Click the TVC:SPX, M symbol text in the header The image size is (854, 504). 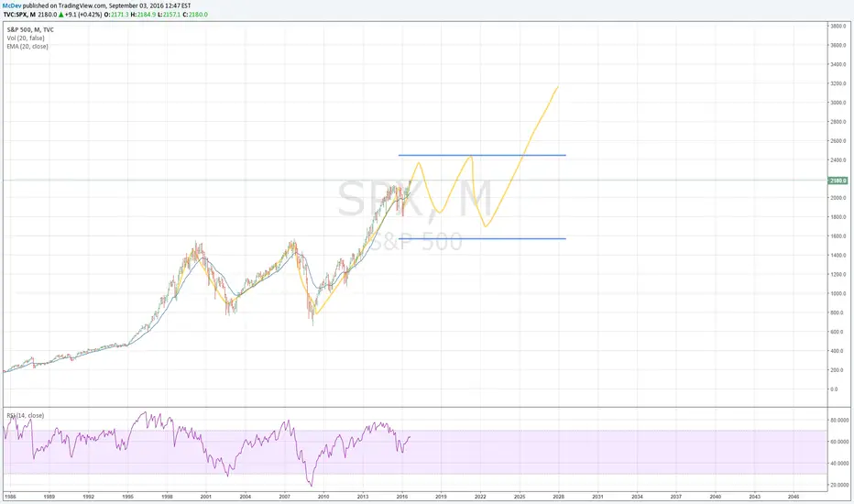click(x=19, y=15)
